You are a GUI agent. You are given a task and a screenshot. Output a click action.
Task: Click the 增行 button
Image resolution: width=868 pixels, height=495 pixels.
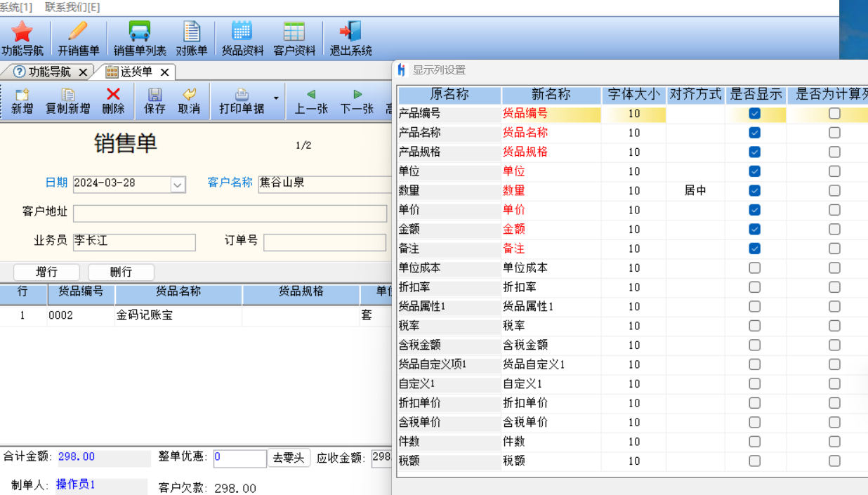click(x=47, y=272)
